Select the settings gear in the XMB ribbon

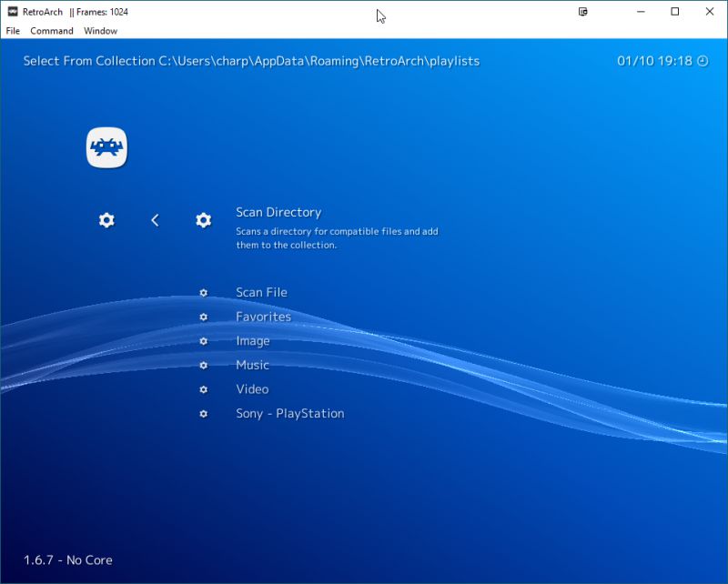[x=106, y=220]
